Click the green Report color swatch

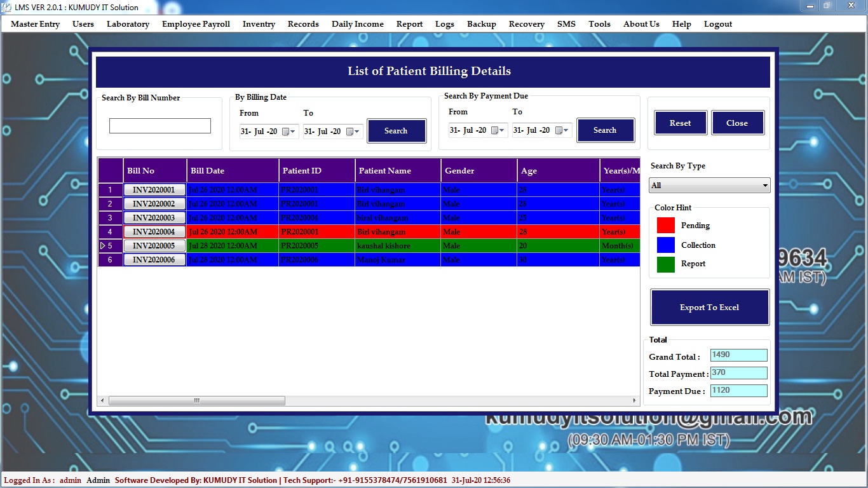665,264
